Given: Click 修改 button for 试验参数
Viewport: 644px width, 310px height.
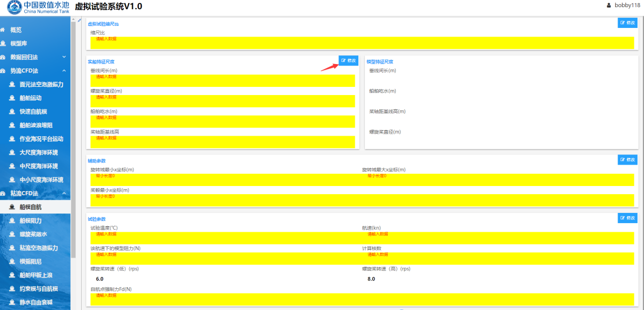Looking at the screenshot, I should (x=627, y=218).
